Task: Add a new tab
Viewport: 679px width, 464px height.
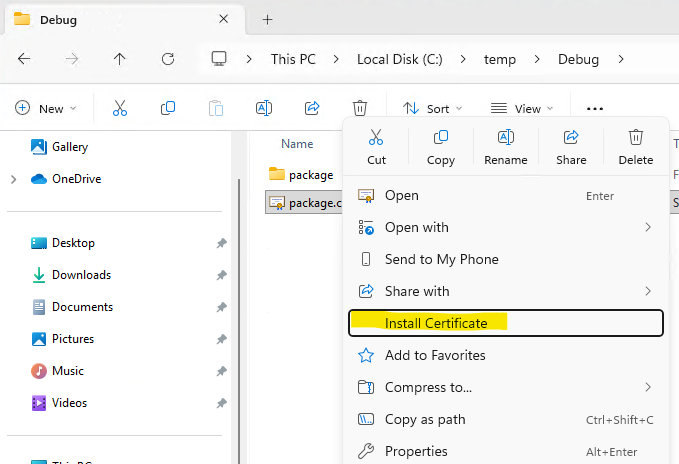Action: (267, 19)
